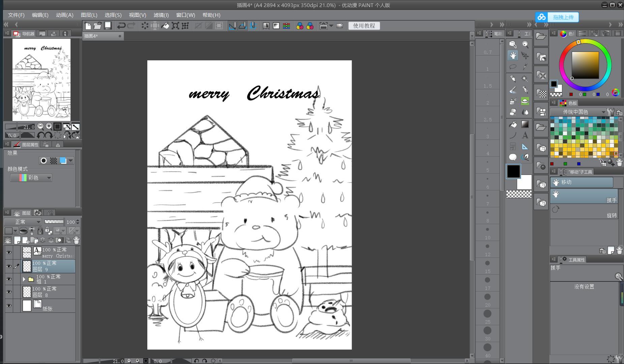The image size is (624, 364).
Task: Expand the 组 1 layer folder
Action: coord(24,279)
